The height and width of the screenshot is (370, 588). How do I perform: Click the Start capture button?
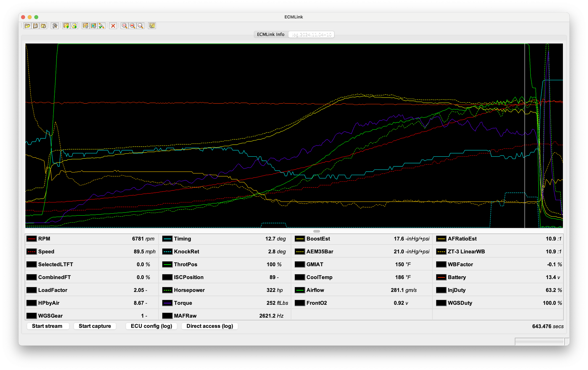tap(95, 326)
